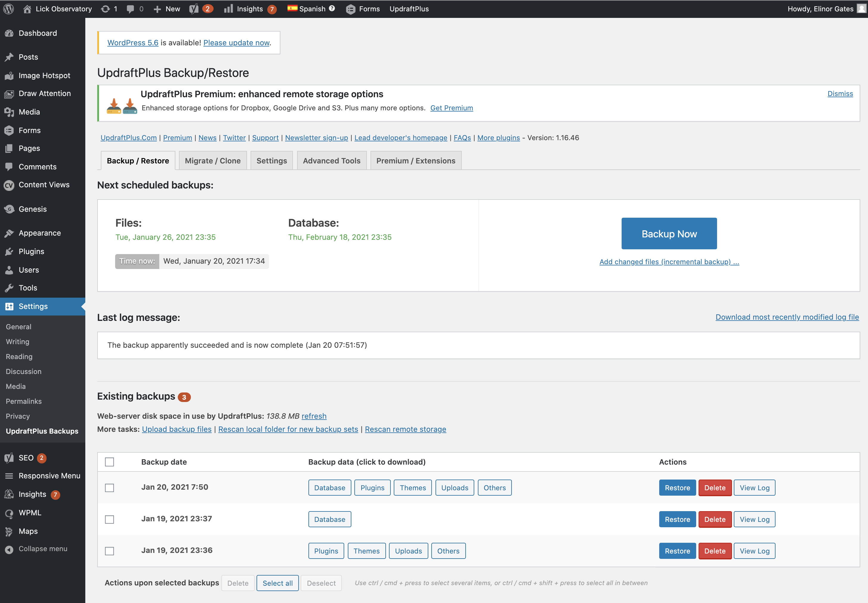Open Dashboard from sidebar icon

point(9,33)
